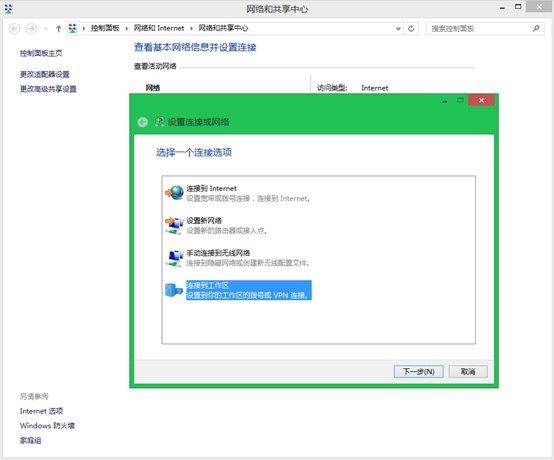Minimize the 设置连接或网络 dialog
554x460 pixels.
[x=445, y=101]
